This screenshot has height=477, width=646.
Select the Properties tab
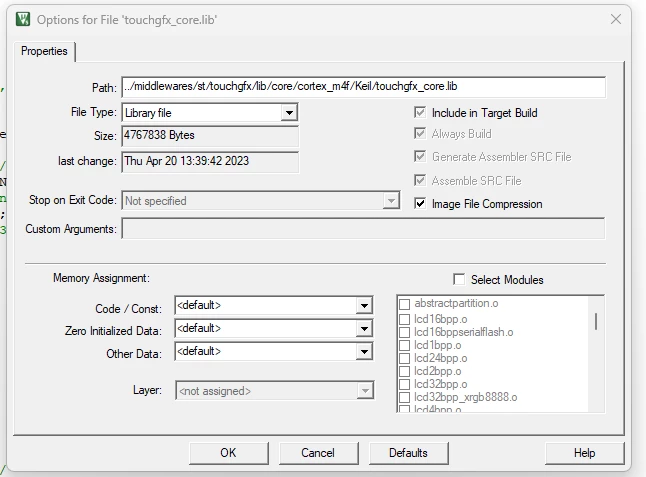pyautogui.click(x=44, y=51)
